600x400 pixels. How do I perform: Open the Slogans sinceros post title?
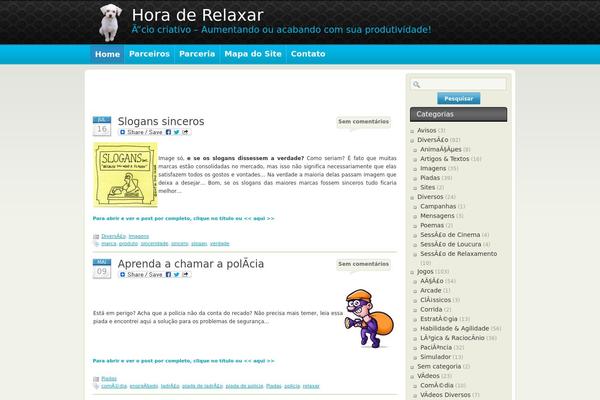click(x=161, y=121)
